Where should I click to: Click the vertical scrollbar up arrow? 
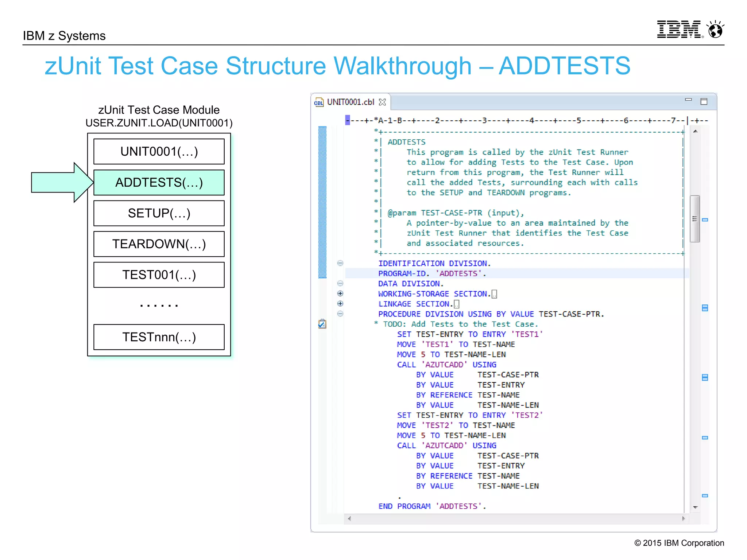695,132
